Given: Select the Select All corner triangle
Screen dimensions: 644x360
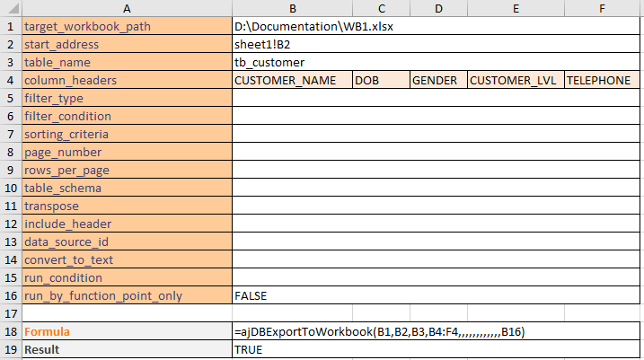Looking at the screenshot, I should pyautogui.click(x=11, y=8).
